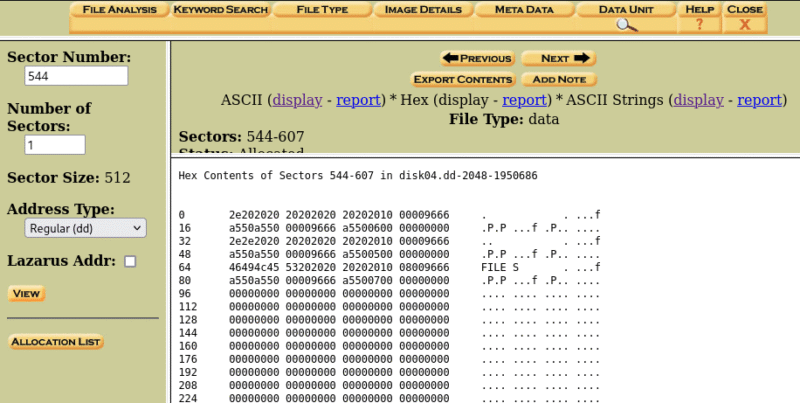Image resolution: width=800 pixels, height=403 pixels.
Task: Go to Previous sector with arrow button
Action: pyautogui.click(x=477, y=59)
